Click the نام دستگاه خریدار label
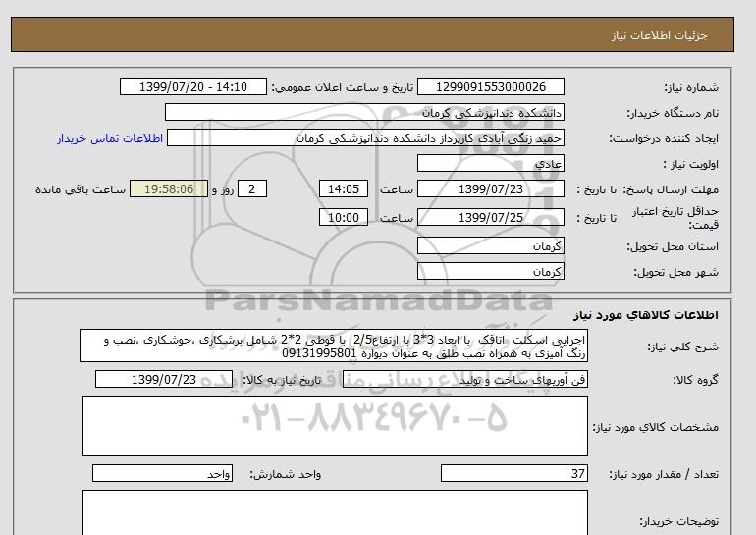756x535 pixels. pyautogui.click(x=673, y=113)
